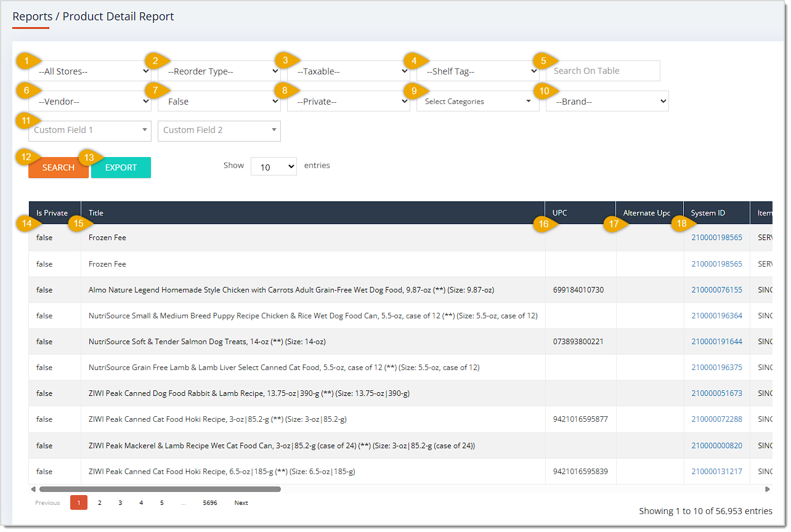Sort by Alternate Upc column header
Image resolution: width=791 pixels, height=532 pixels.
(650, 213)
